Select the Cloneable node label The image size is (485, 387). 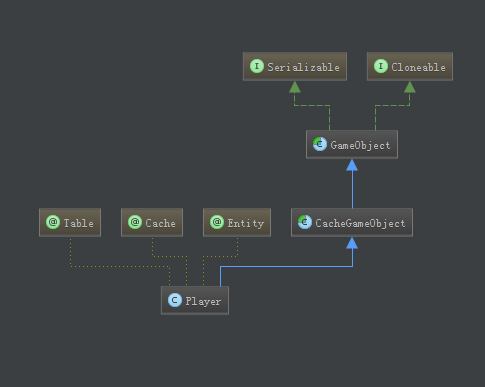(418, 67)
